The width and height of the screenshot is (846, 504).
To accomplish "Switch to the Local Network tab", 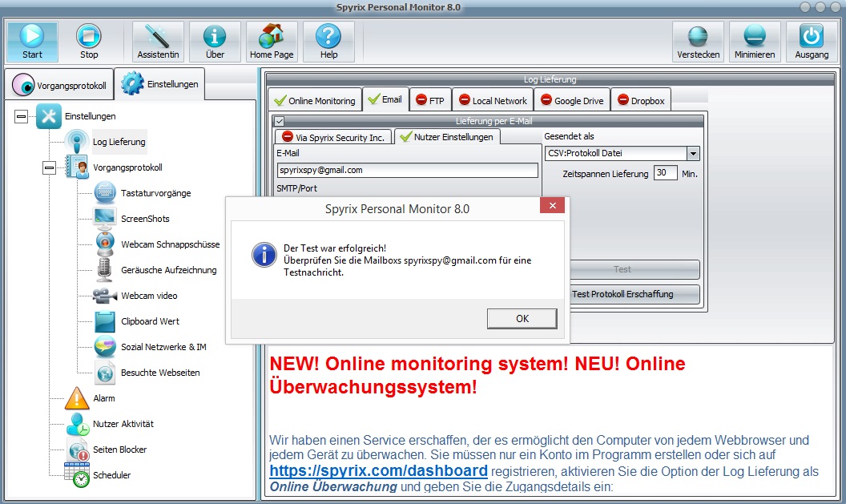I will 493,100.
